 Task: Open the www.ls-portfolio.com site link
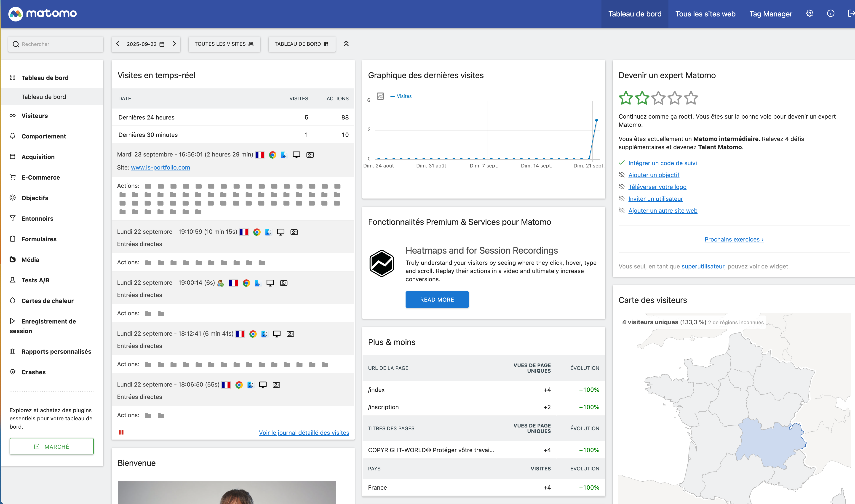(x=160, y=167)
